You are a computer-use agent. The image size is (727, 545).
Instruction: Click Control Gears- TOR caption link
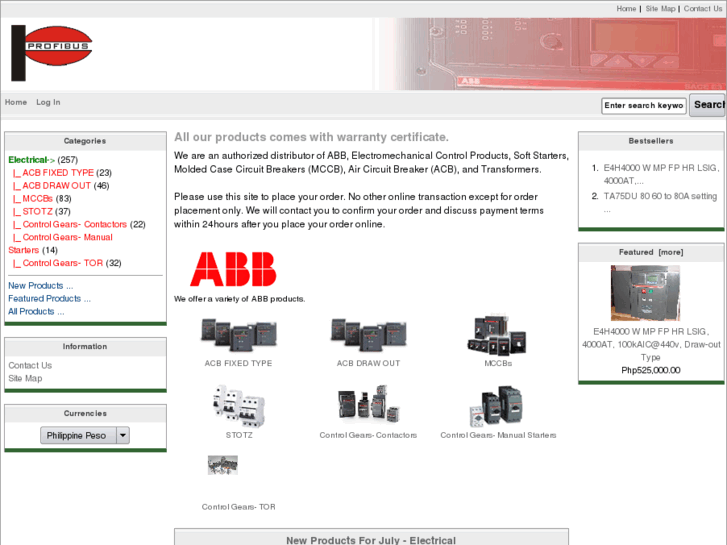pos(238,507)
